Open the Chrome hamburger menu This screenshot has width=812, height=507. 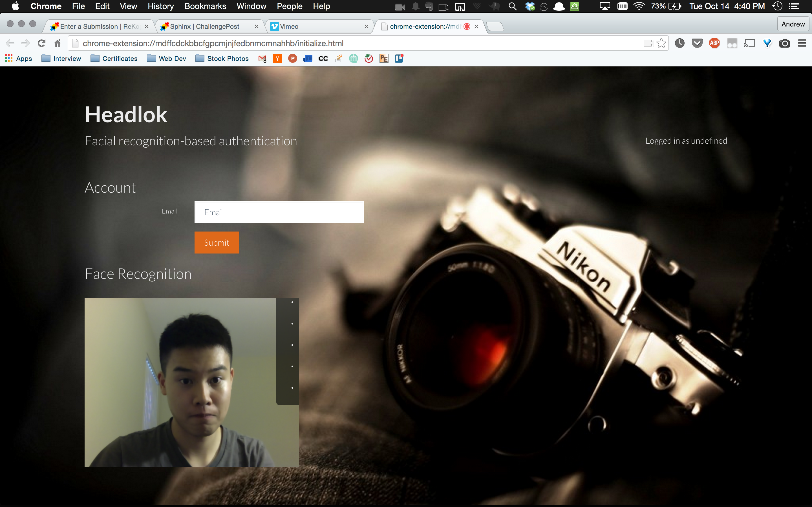coord(802,43)
